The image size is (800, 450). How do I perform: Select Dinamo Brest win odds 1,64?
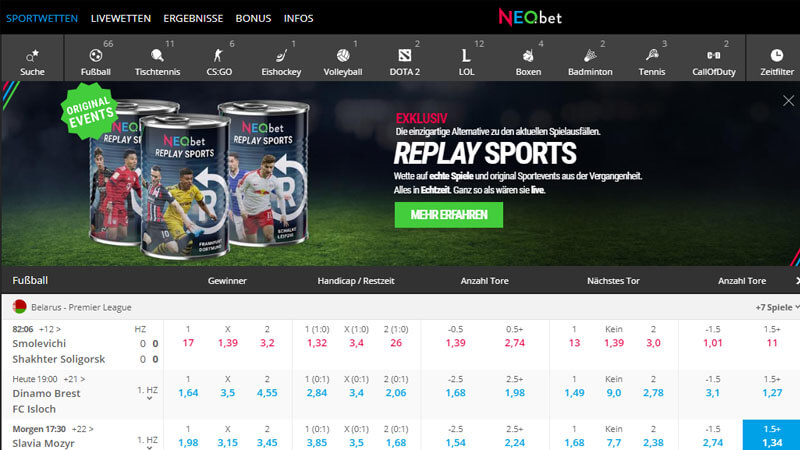click(188, 393)
